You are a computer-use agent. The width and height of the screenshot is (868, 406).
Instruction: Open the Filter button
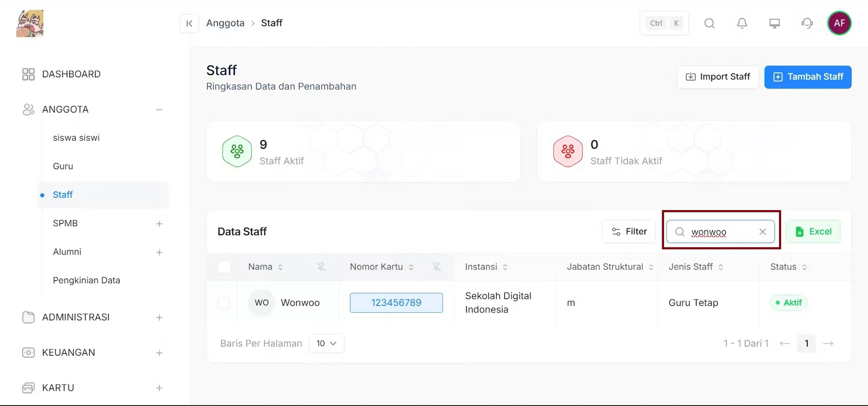tap(629, 232)
